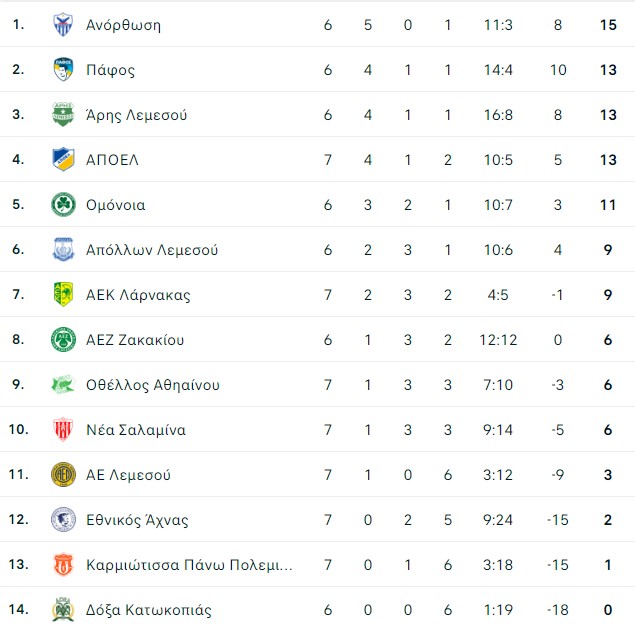Screen dimensions: 635x628
Task: Click the Εθνικός Άχνας club logo
Action: 63,520
